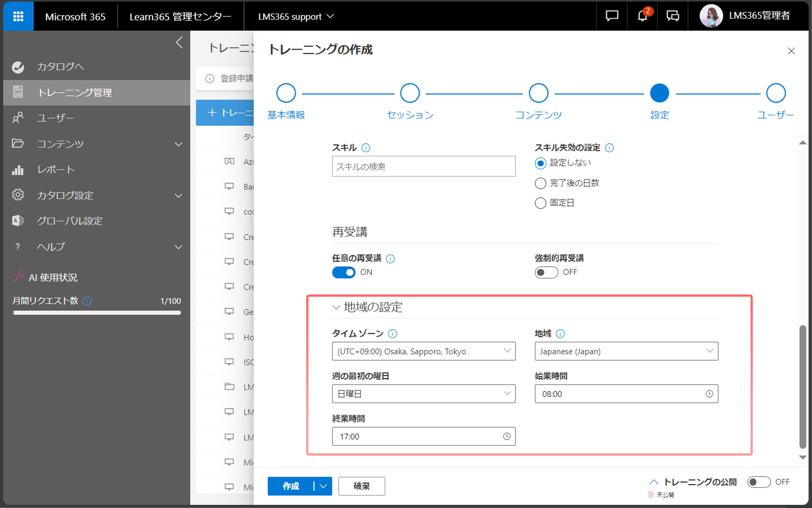Select 完了後の日数 radio option

[x=541, y=183]
